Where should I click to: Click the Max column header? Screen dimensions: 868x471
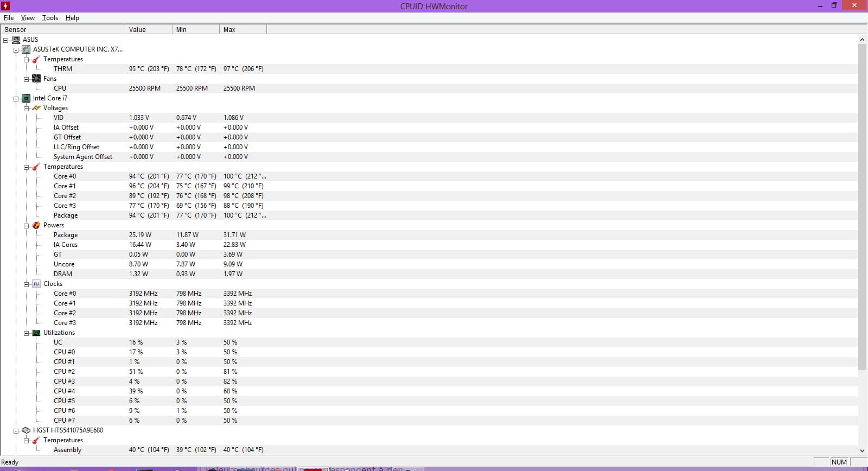243,29
